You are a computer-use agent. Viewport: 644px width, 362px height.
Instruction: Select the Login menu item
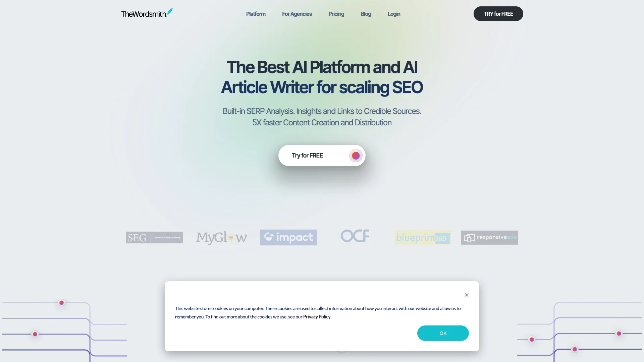coord(393,14)
